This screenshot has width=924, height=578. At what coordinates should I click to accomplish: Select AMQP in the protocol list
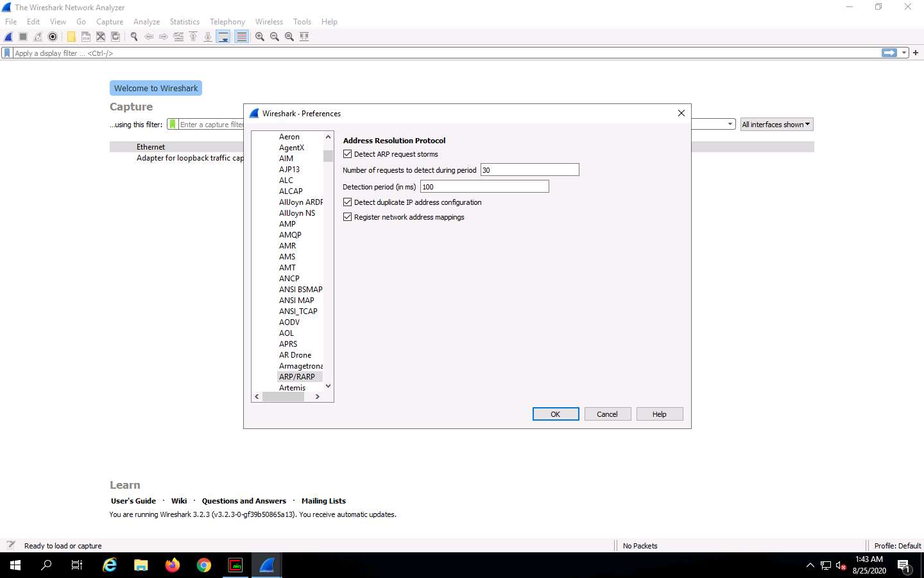pyautogui.click(x=290, y=235)
